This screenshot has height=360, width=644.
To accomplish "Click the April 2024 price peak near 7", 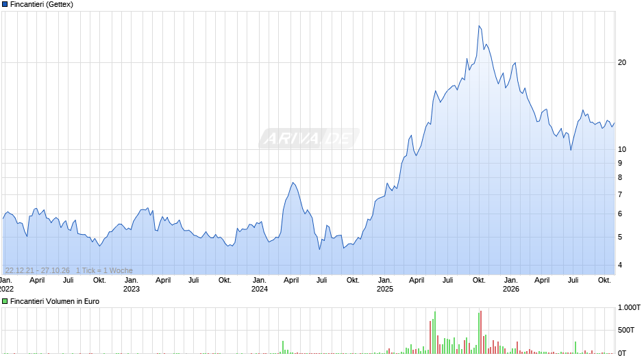I will click(293, 183).
